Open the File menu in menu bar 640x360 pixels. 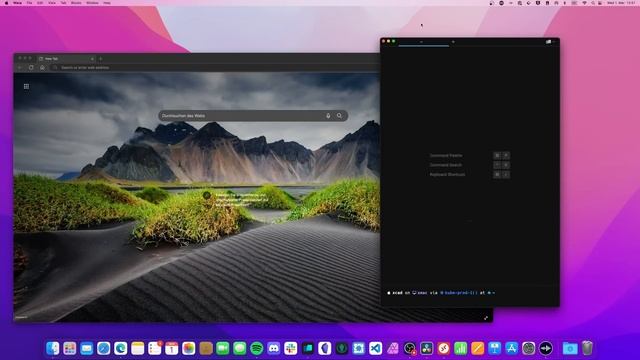29,3
